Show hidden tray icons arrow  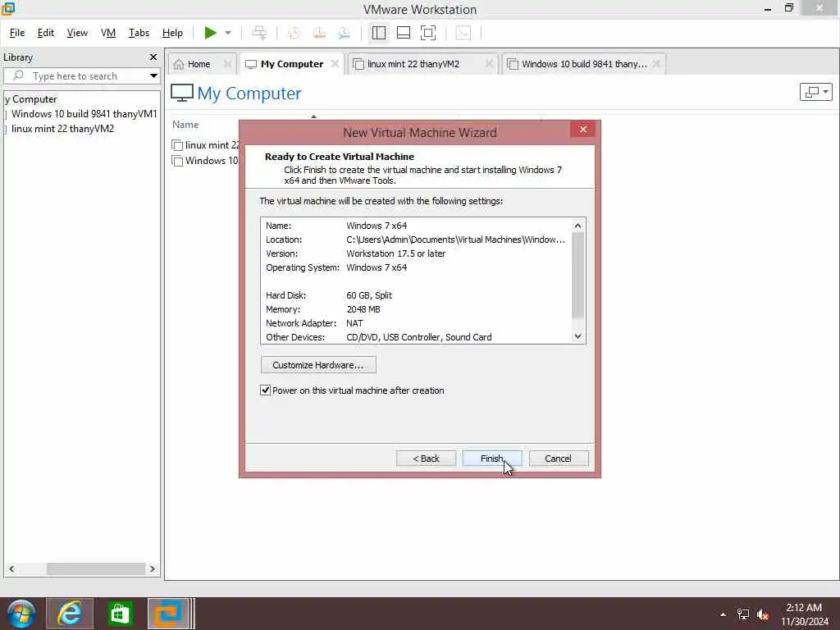(724, 614)
